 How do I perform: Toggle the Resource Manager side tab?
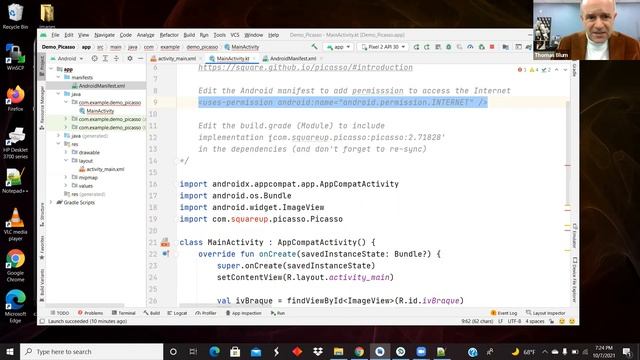pyautogui.click(x=42, y=107)
